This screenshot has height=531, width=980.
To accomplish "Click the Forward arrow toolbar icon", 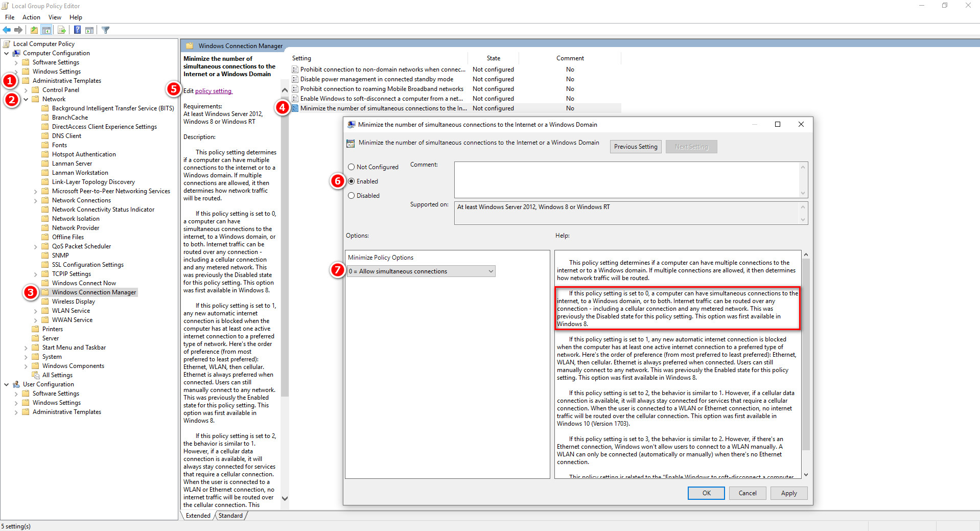I will [x=18, y=30].
